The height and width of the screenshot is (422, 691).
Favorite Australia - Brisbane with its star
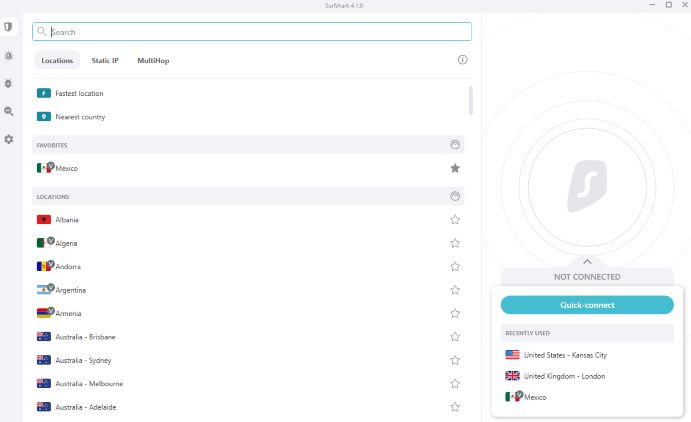[x=455, y=337]
